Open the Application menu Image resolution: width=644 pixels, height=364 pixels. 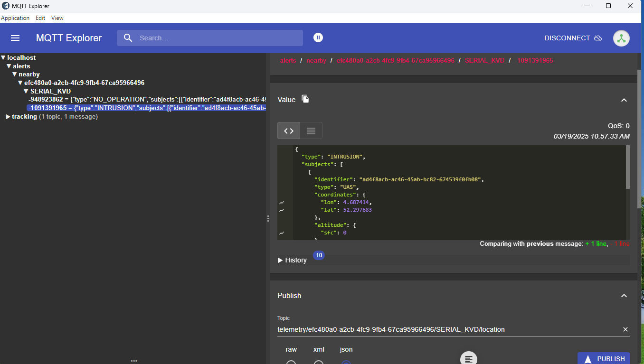[15, 18]
